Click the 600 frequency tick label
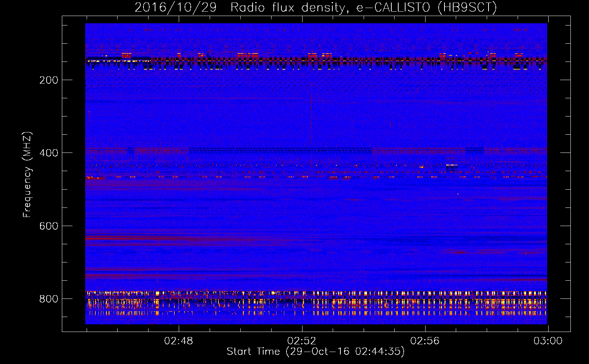Screen dimensions: 589x364 (x=49, y=226)
